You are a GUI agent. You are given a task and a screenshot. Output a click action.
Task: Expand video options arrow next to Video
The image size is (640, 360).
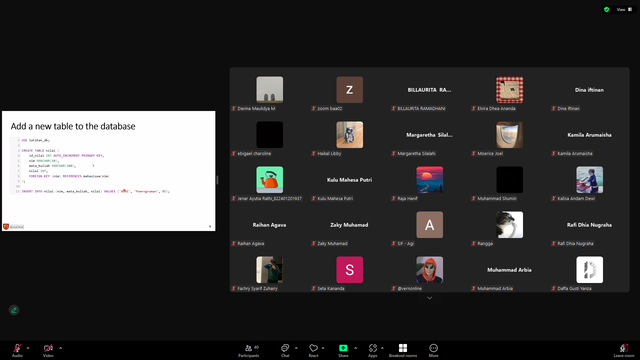tap(60, 348)
